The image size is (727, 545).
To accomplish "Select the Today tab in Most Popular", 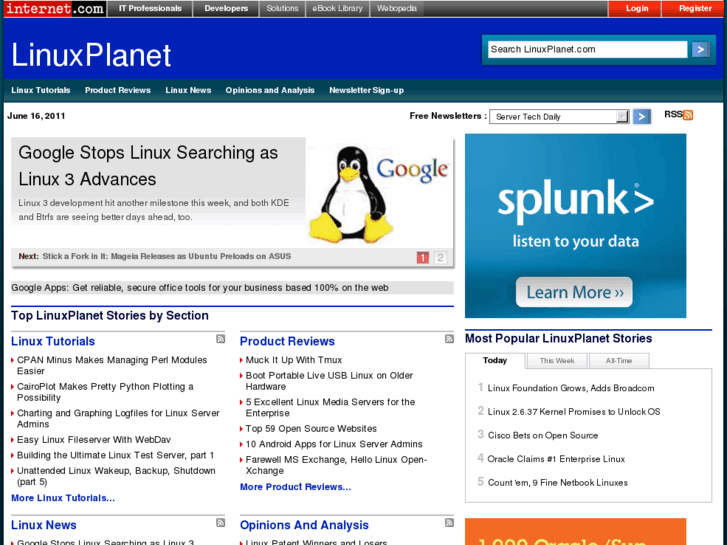I will [x=495, y=360].
